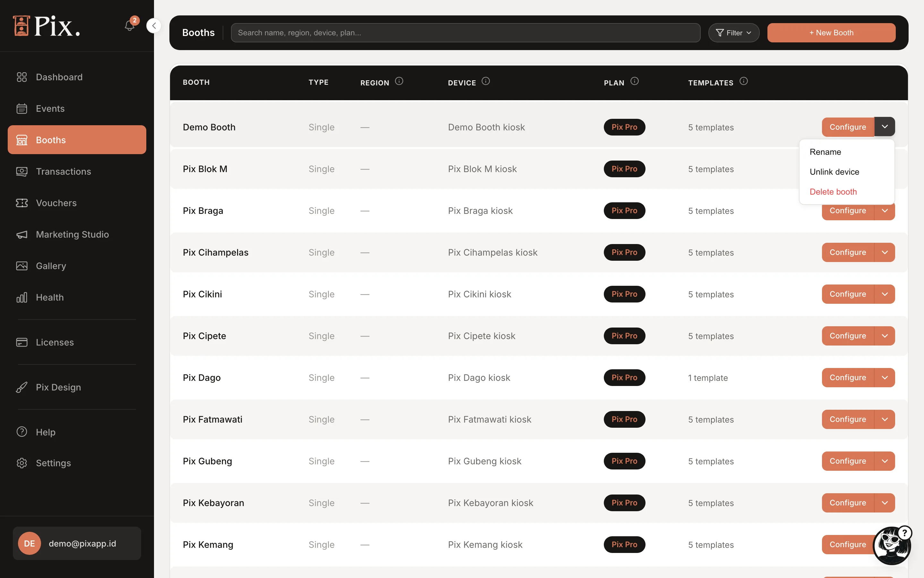The height and width of the screenshot is (578, 924).
Task: Go to Dashboard in the sidebar
Action: pyautogui.click(x=77, y=77)
